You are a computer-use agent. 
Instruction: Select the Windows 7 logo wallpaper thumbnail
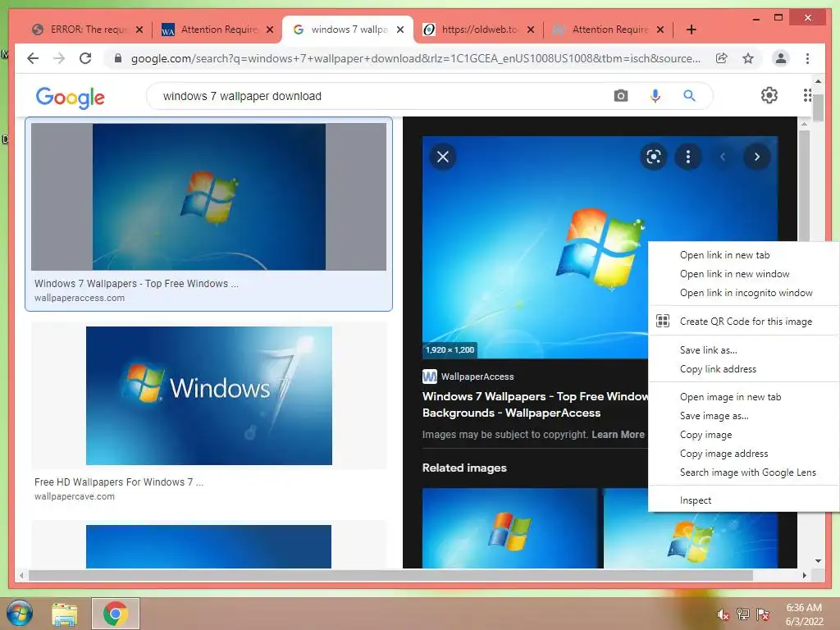tap(209, 395)
